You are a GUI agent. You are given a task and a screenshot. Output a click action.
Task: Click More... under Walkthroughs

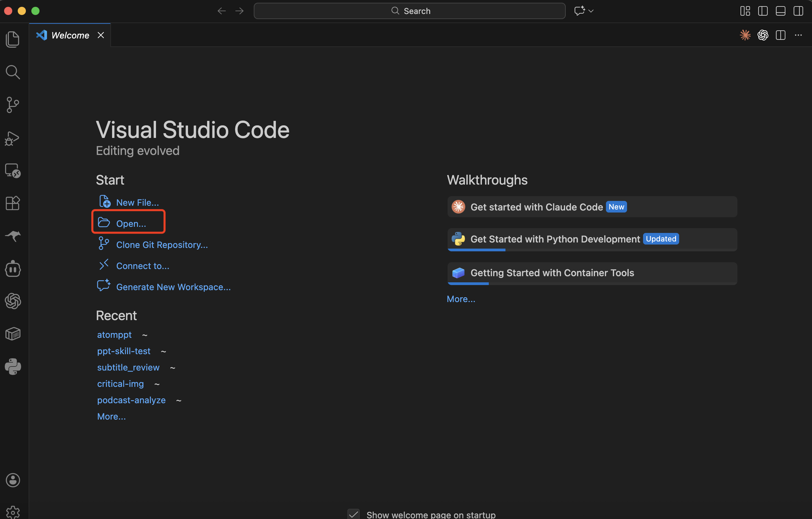461,299
